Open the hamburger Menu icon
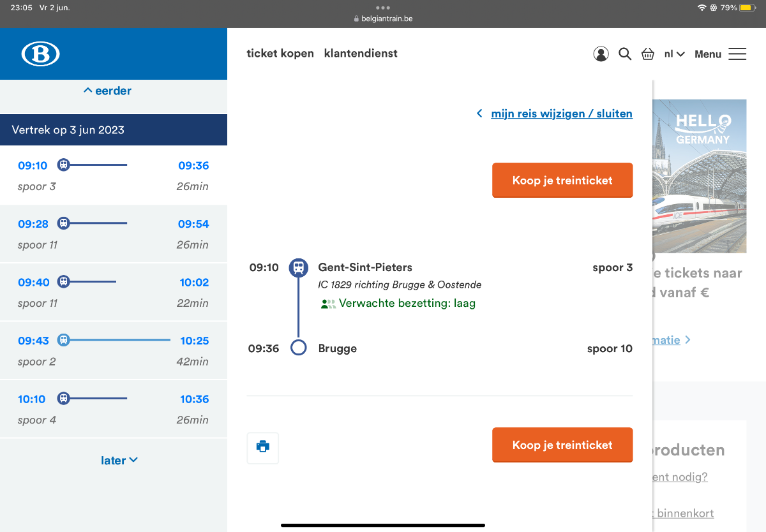 click(x=737, y=54)
